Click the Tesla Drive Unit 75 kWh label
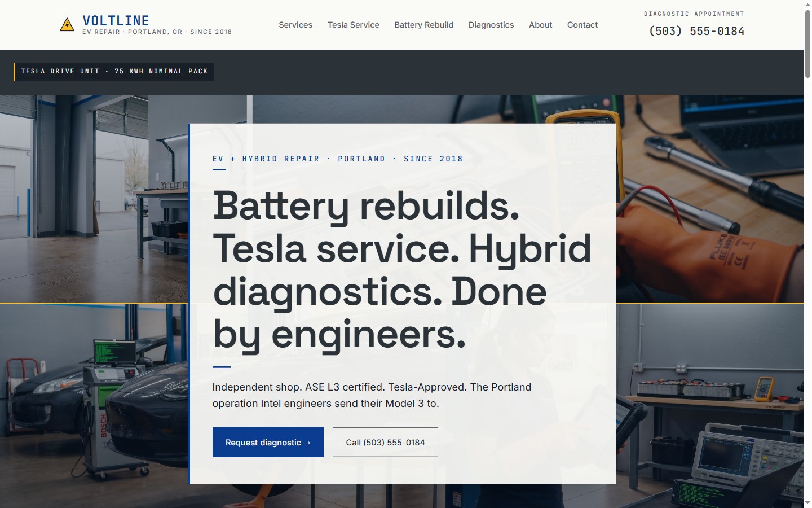Viewport: 812px width, 508px height. [x=114, y=72]
